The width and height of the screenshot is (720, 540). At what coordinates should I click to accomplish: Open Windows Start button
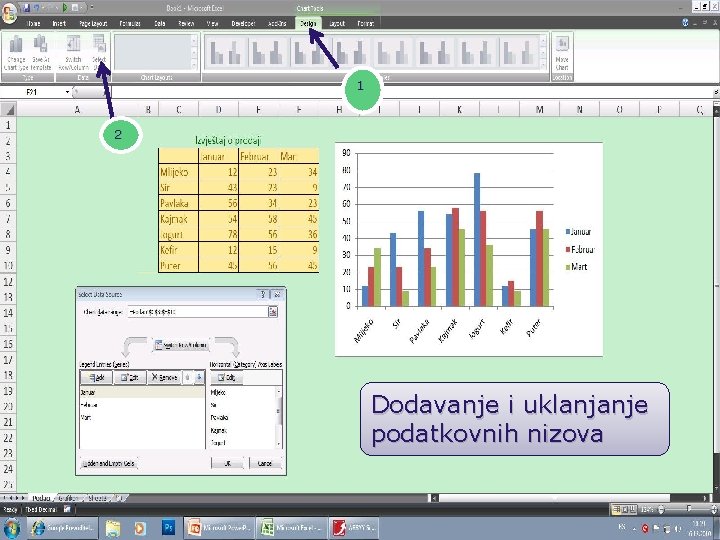point(12,528)
